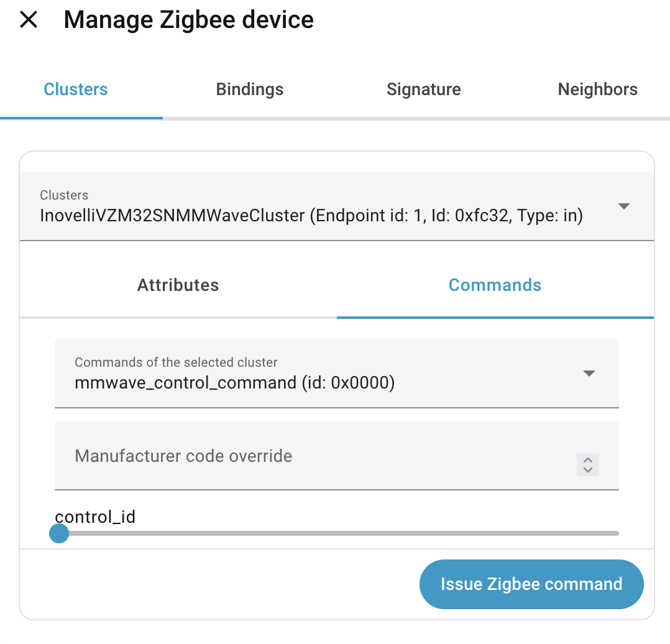670x644 pixels.
Task: Go to the Signature tab
Action: pos(423,90)
